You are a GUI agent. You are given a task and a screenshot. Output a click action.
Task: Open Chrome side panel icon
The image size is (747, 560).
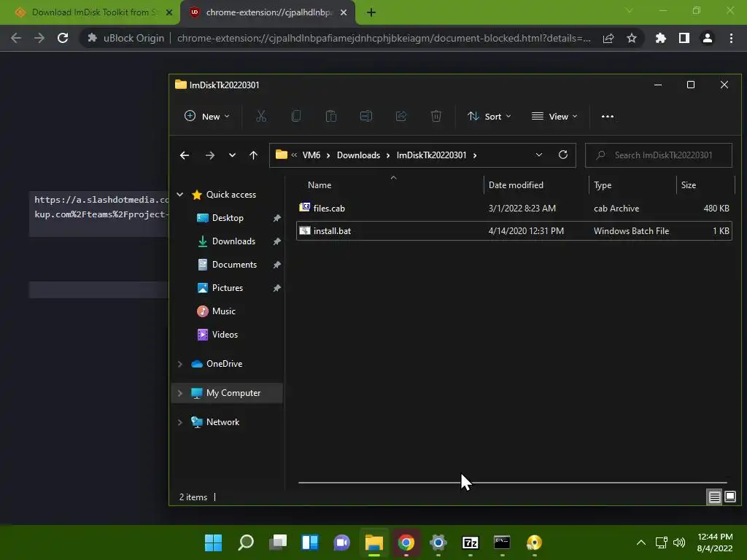pos(684,38)
